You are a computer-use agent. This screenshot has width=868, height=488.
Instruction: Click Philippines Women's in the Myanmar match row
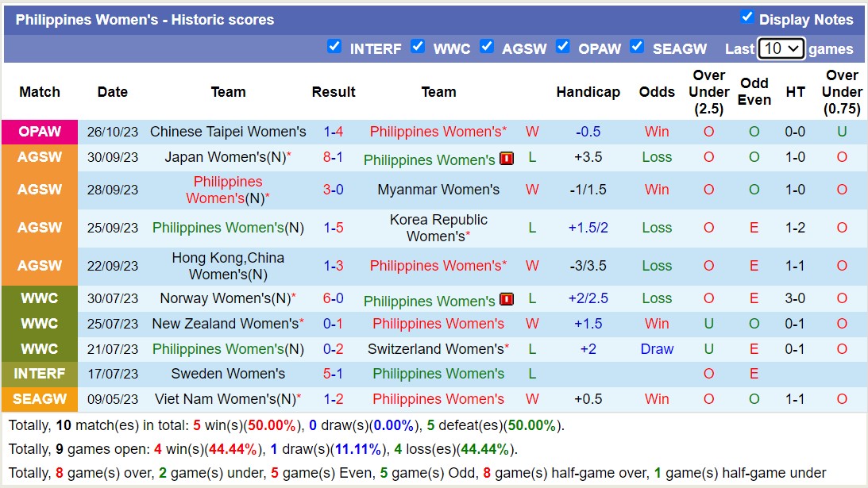[x=227, y=190]
